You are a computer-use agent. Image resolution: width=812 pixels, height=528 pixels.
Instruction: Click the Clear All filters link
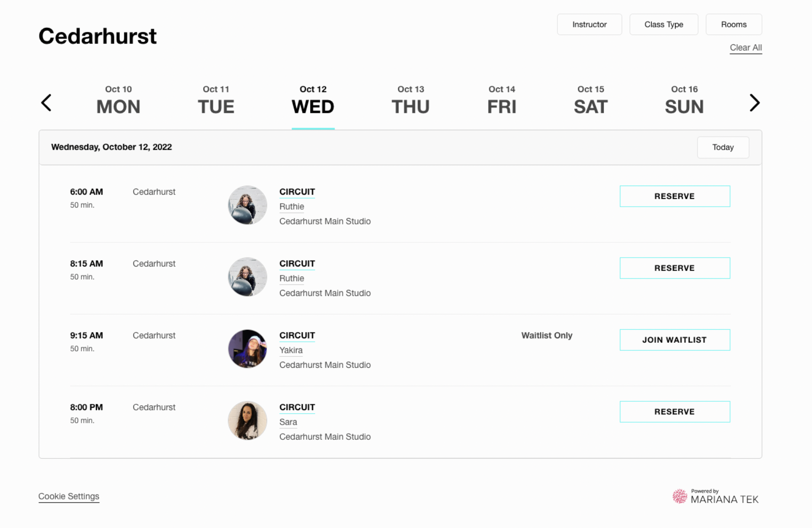pyautogui.click(x=746, y=48)
